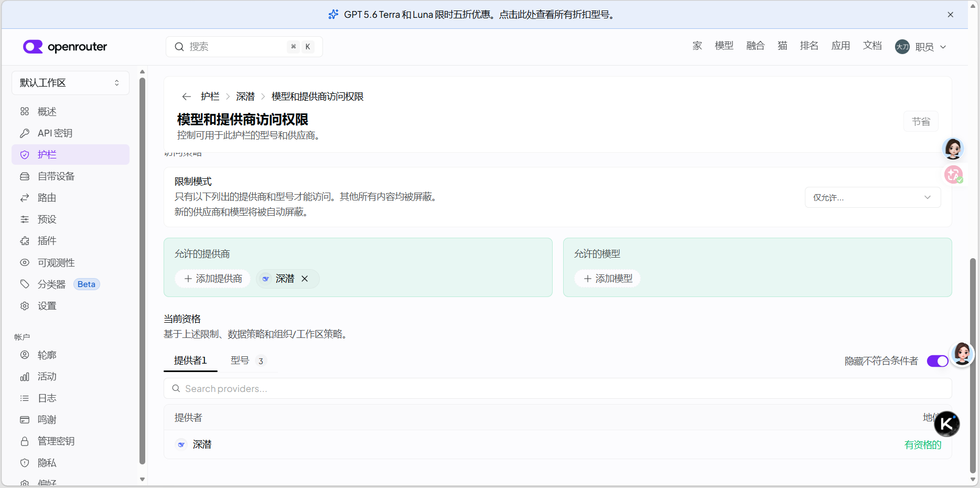Image resolution: width=980 pixels, height=488 pixels.
Task: Switch to the 型号 3 tab
Action: pos(248,360)
